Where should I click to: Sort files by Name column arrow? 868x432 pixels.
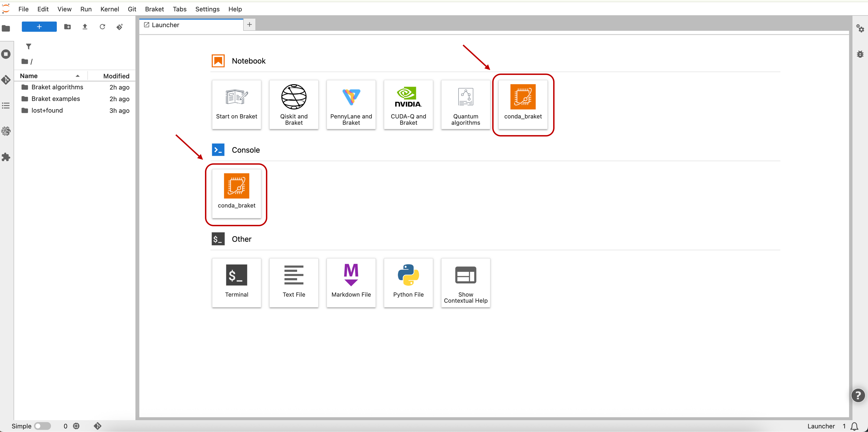[x=78, y=76]
